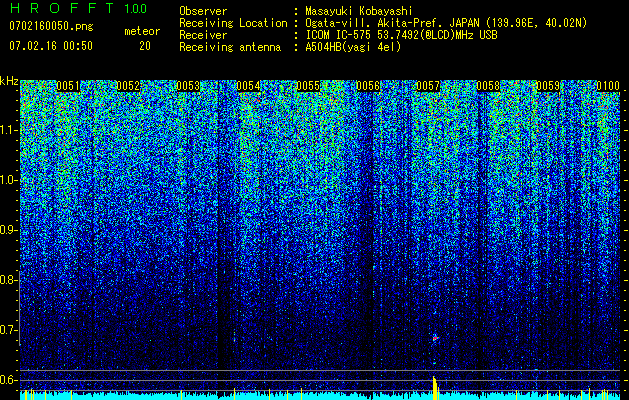Click the 0100 time marker
629x400 pixels.
pyautogui.click(x=608, y=86)
